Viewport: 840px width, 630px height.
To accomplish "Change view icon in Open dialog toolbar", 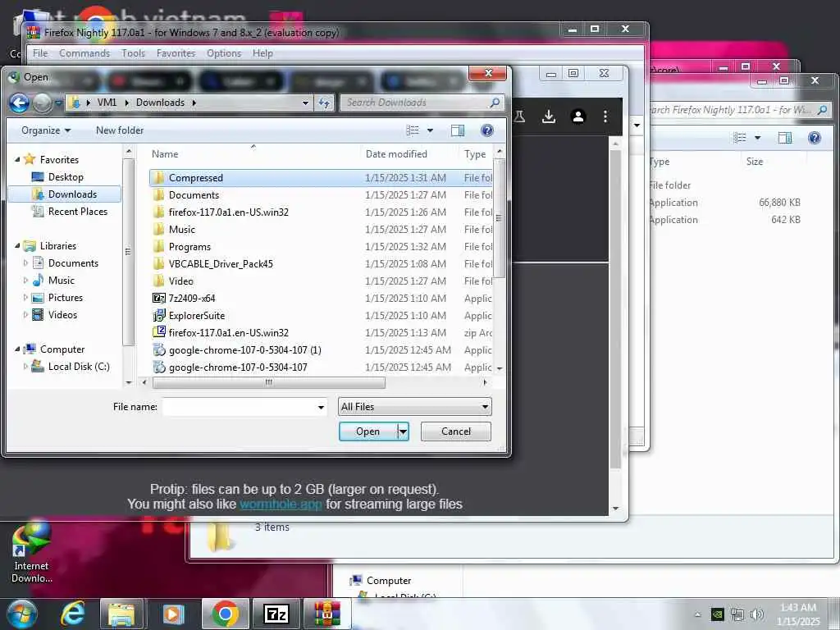I will [x=412, y=130].
